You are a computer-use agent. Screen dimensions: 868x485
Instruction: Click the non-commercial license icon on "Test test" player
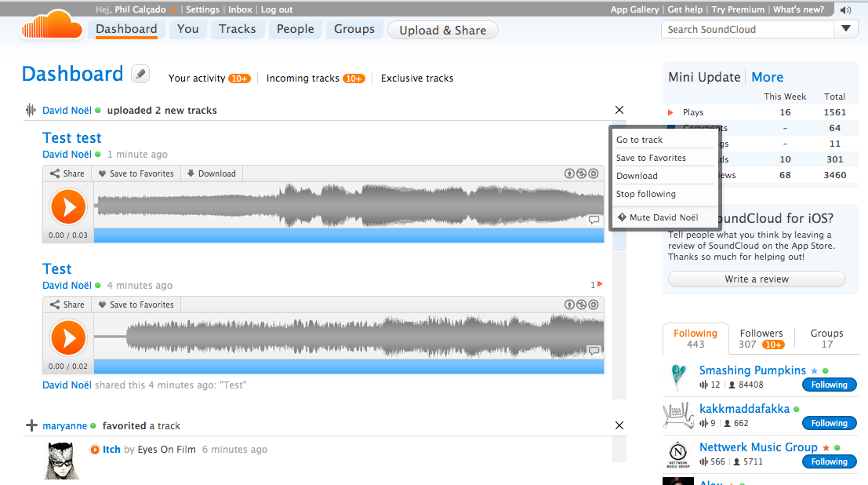click(581, 173)
